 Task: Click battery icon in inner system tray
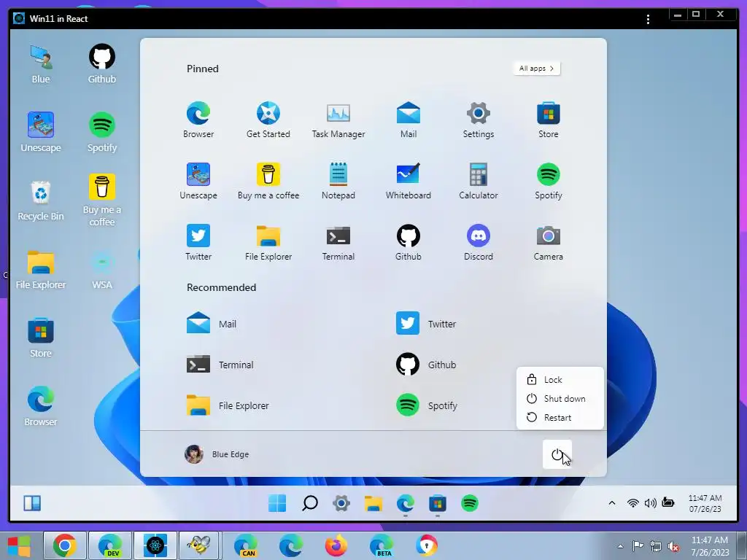point(668,503)
